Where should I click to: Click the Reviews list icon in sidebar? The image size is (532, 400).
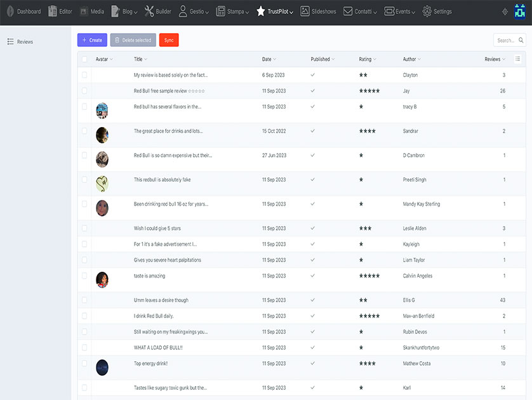tap(11, 41)
